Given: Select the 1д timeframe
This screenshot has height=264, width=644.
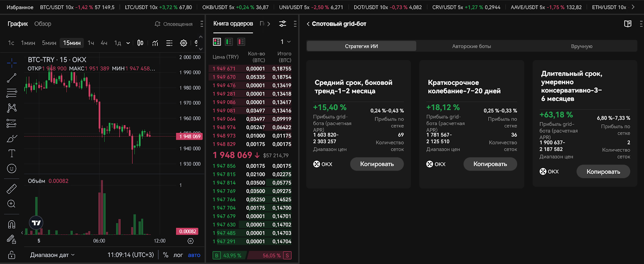Looking at the screenshot, I should (x=118, y=43).
